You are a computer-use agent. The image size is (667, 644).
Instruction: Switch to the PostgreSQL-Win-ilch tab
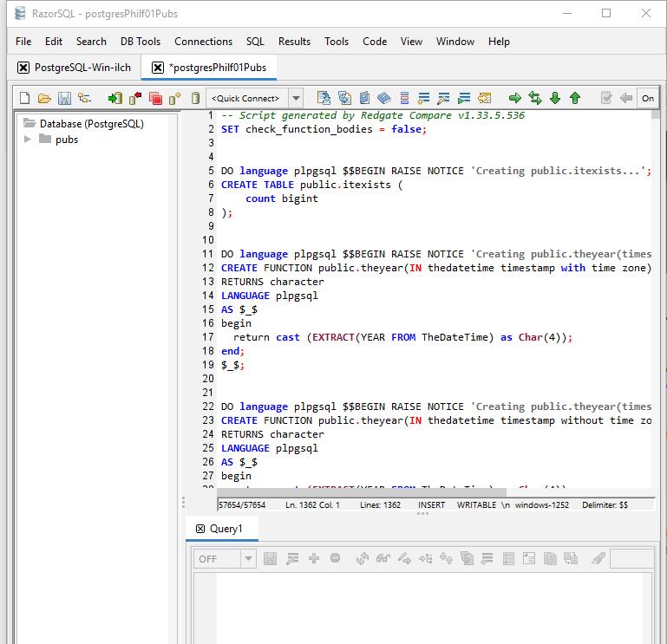click(82, 68)
